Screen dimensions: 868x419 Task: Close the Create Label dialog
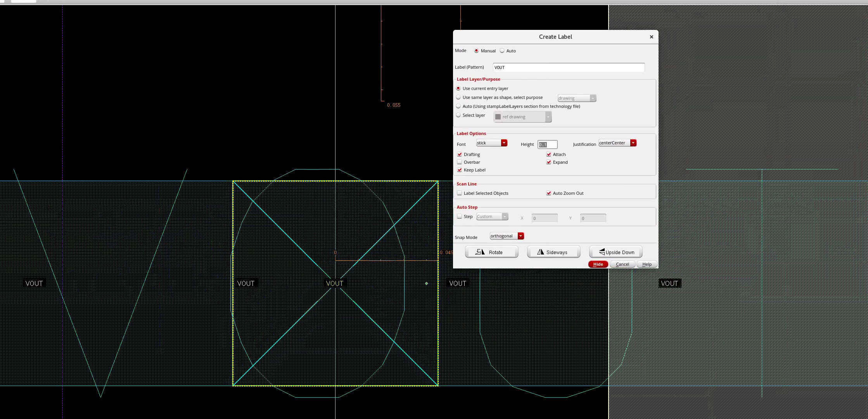click(x=651, y=37)
